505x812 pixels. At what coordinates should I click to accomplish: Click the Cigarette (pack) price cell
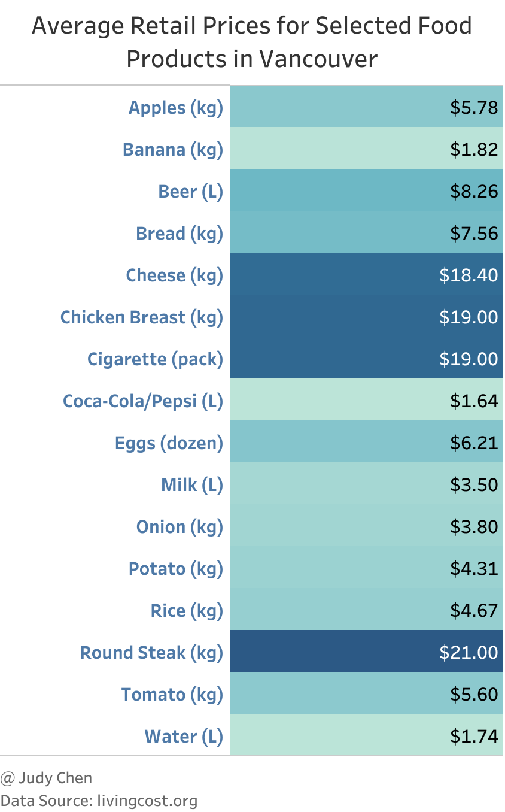[366, 359]
